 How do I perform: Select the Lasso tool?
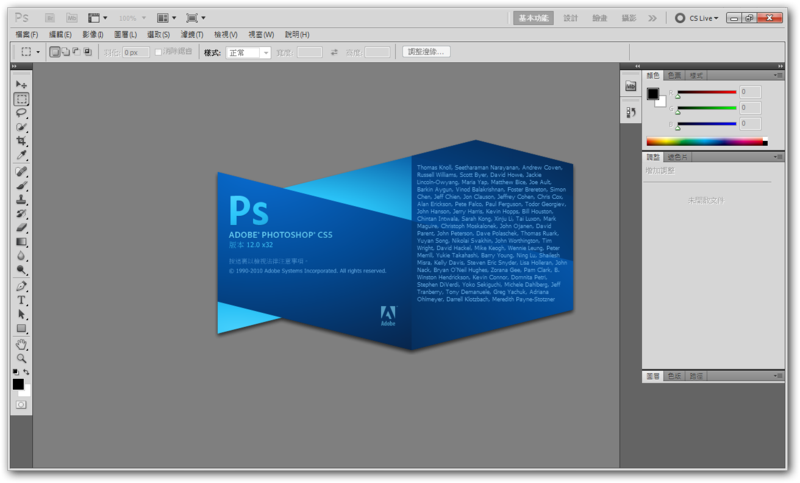tap(21, 113)
